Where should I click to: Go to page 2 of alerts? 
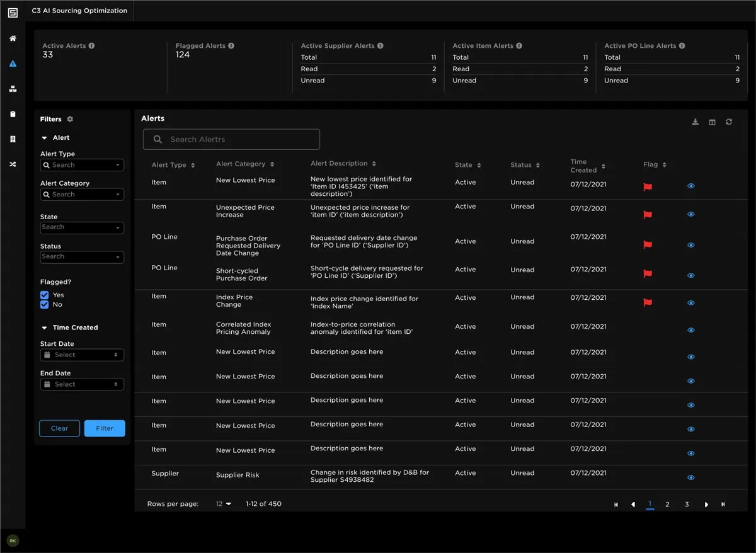coord(668,505)
